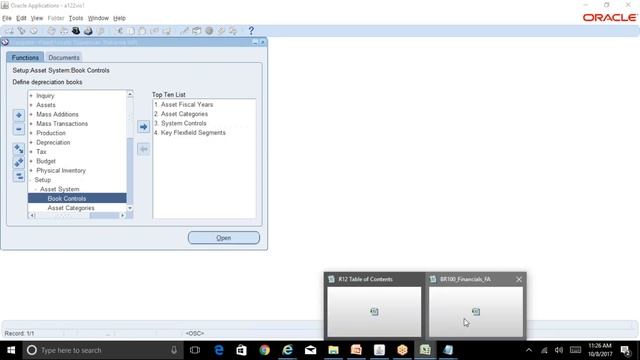Click the Paste toolbar icon
640x360 pixels.
pyautogui.click(x=143, y=31)
